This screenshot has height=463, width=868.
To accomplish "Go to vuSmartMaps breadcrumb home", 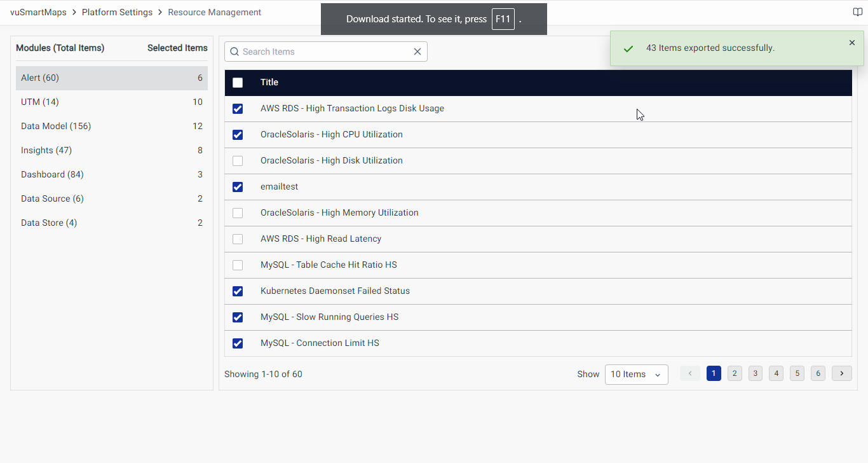I will [38, 12].
